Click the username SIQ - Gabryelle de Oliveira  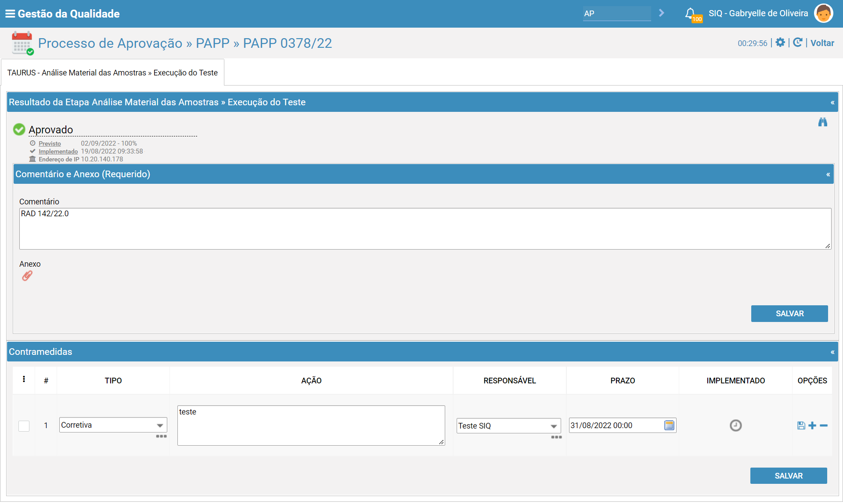(758, 13)
